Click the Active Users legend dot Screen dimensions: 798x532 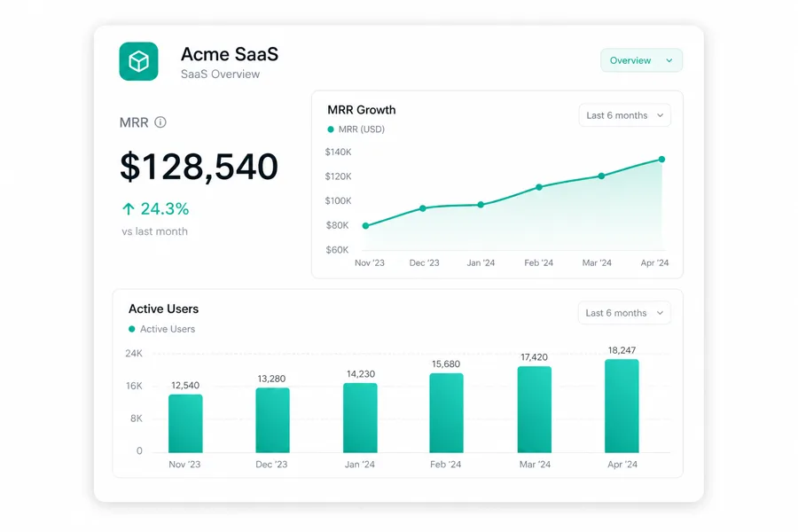[x=132, y=329]
